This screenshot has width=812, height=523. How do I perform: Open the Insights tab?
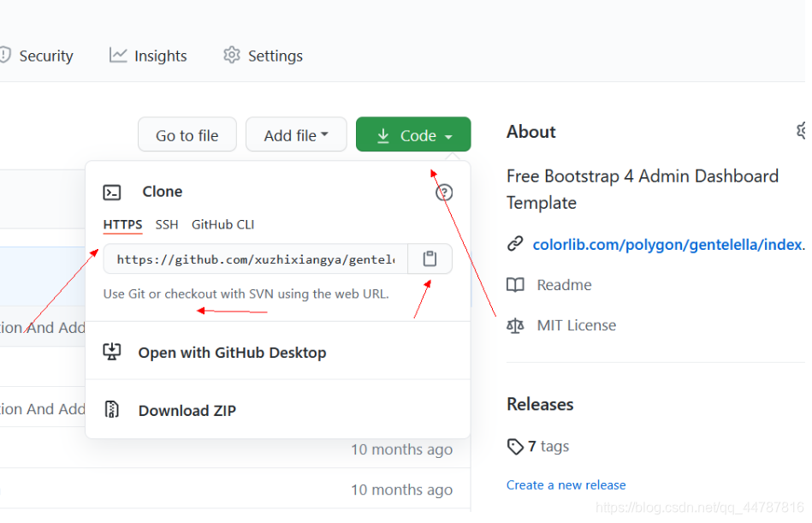pos(148,56)
